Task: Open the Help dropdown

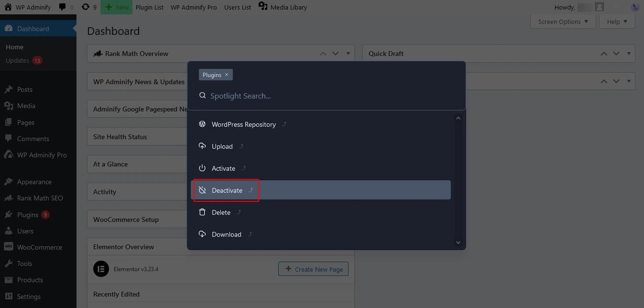Action: click(x=617, y=21)
